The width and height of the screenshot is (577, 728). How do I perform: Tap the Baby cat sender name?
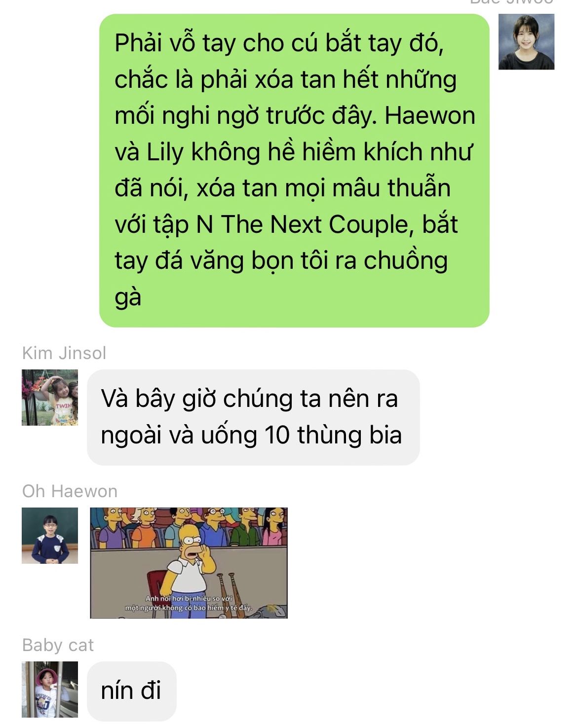[58, 645]
